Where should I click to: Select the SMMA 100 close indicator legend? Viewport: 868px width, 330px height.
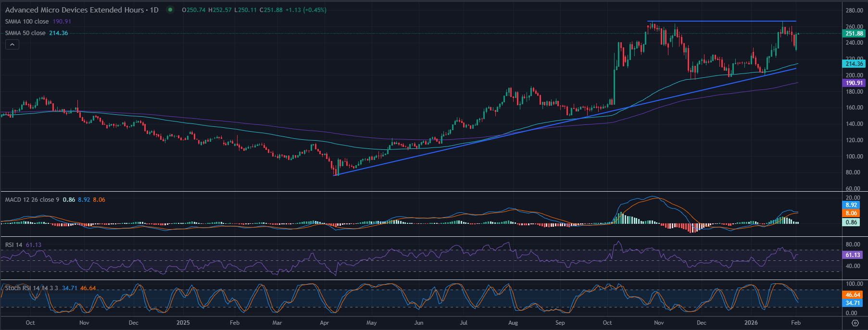(38, 22)
